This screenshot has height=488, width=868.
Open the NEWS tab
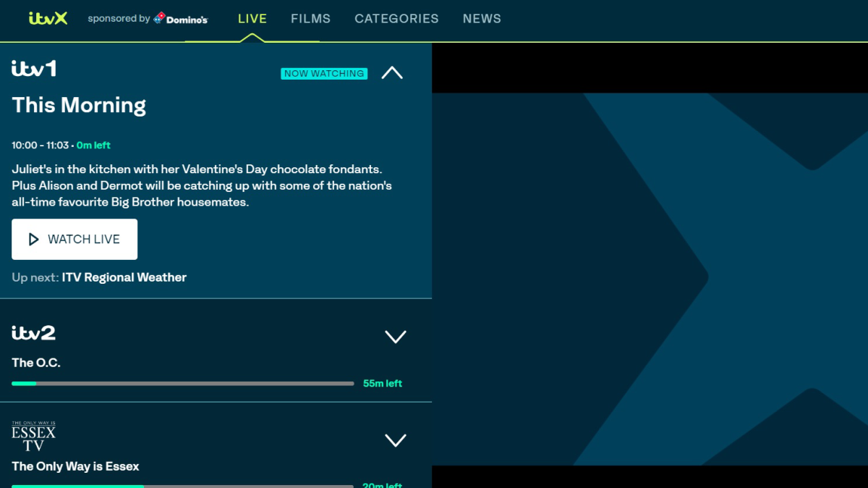[x=482, y=19]
